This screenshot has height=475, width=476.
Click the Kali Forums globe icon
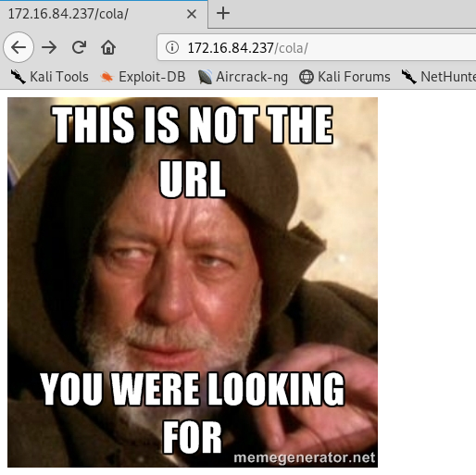[307, 77]
